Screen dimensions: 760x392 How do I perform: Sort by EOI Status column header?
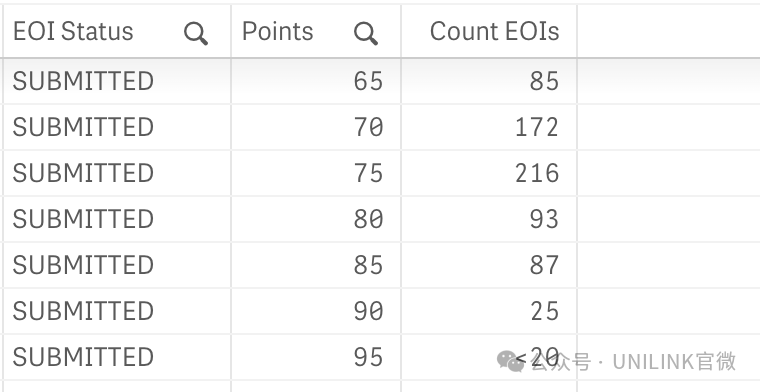point(73,31)
